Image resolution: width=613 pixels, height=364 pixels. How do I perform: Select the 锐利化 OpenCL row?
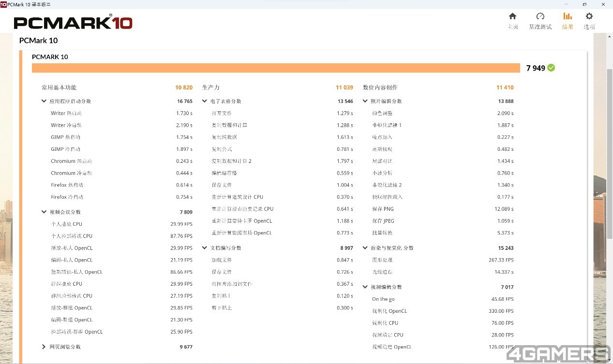coord(443,311)
